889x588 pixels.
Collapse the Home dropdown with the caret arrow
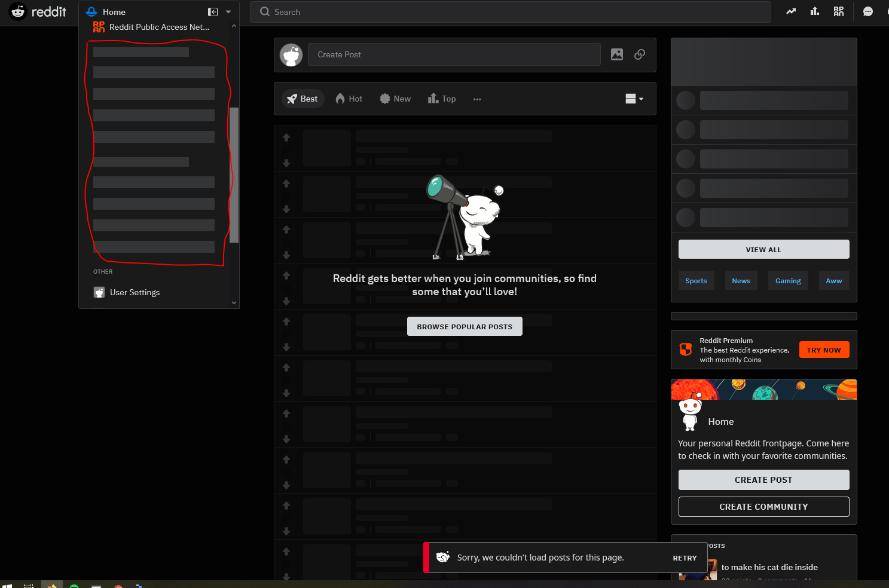click(x=228, y=12)
